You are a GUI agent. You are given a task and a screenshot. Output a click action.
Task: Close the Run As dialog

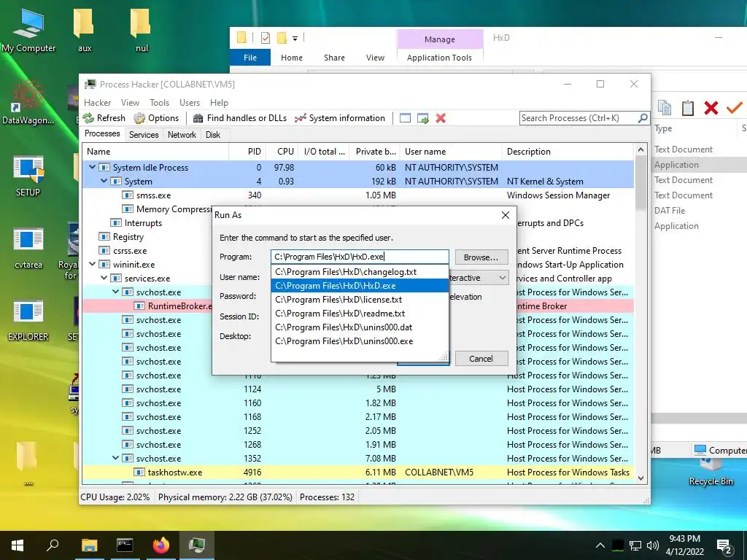(506, 215)
